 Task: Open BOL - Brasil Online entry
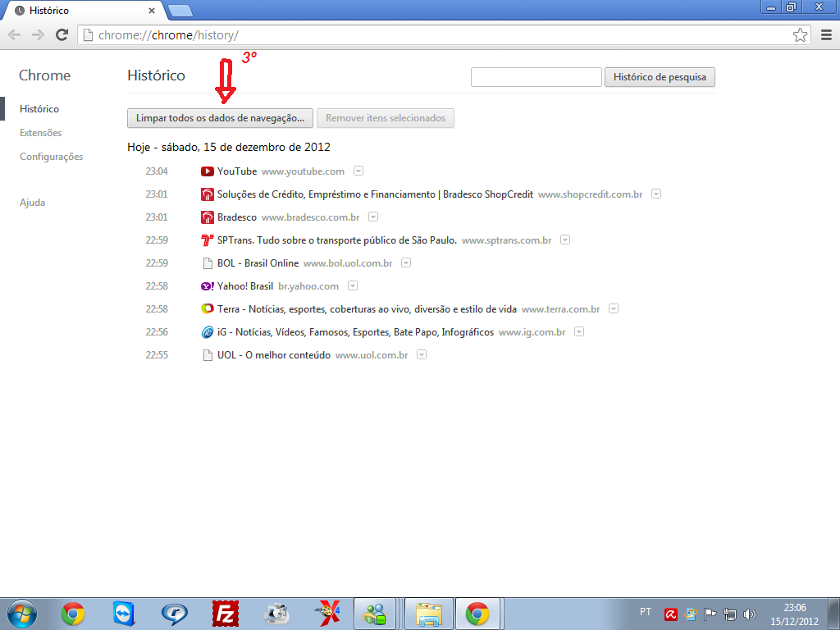258,263
